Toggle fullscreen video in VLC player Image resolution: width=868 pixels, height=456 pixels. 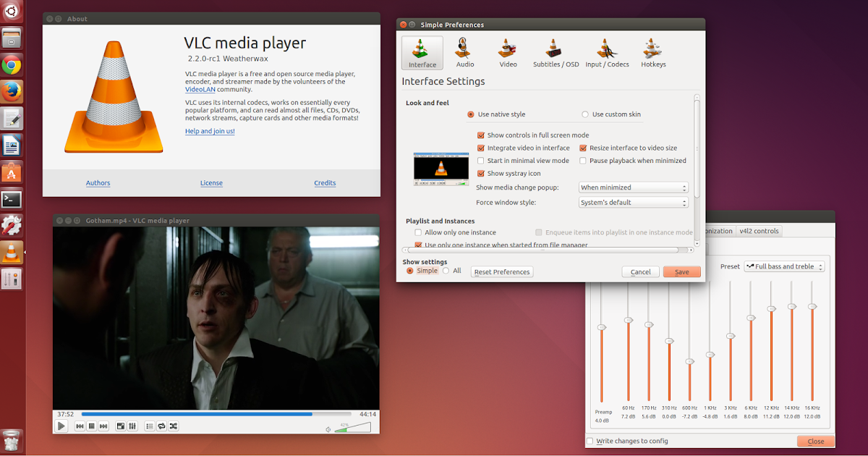121,426
